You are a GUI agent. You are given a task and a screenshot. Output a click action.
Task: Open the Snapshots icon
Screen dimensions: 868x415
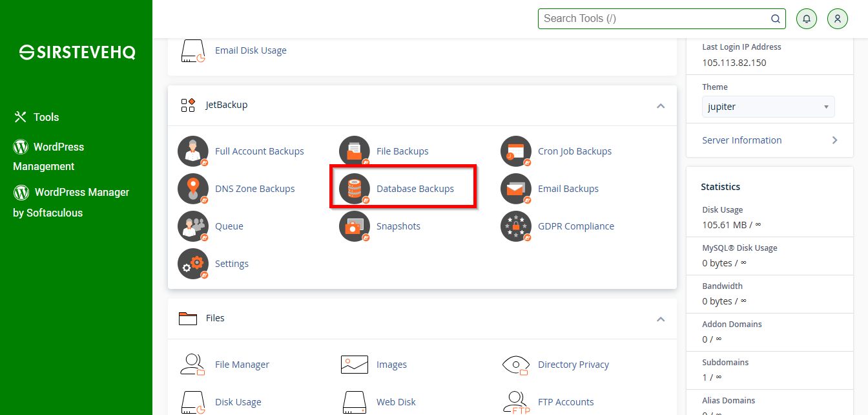coord(355,226)
